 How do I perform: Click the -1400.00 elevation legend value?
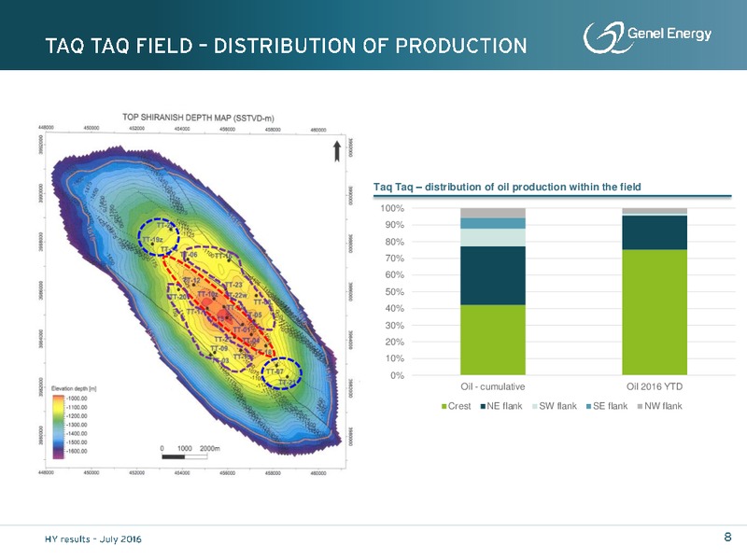pos(77,434)
